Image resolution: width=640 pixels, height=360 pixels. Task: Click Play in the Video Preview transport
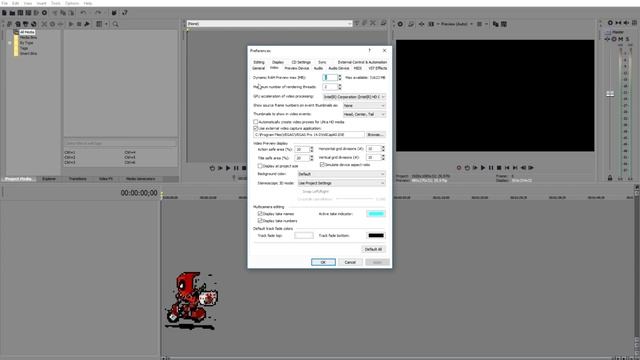(x=483, y=168)
